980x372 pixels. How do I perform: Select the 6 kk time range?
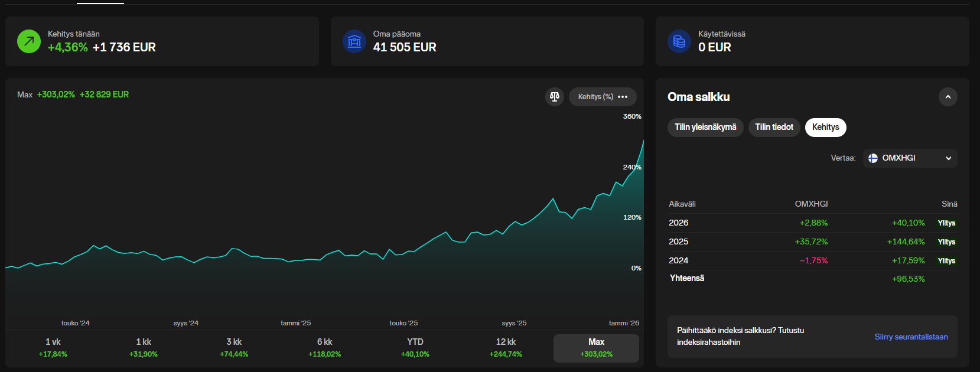(324, 348)
